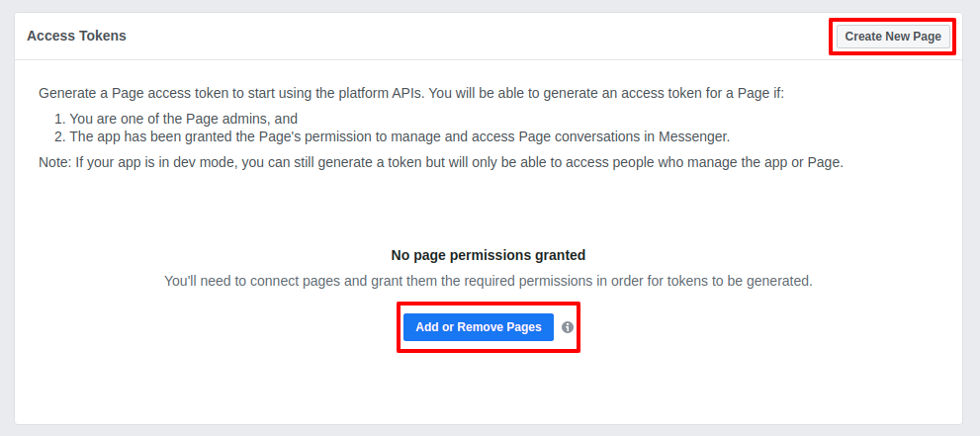Screen dimensions: 980x436
Task: Click the "You'll need to connect pages" message
Action: pos(489,281)
